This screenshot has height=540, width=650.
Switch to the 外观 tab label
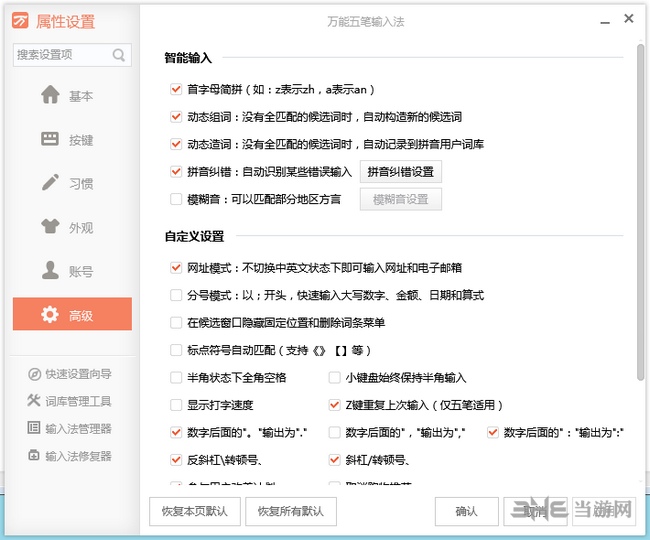click(x=81, y=228)
